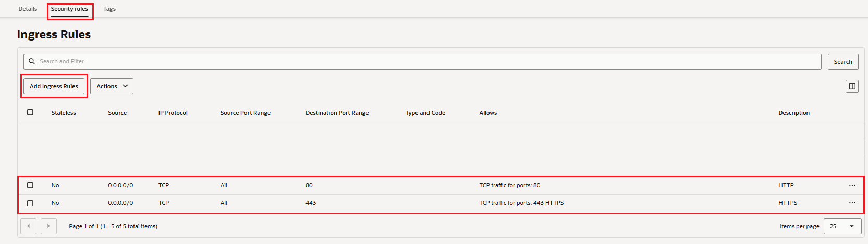Select the checkbox for port 80 rule
Image resolution: width=868 pixels, height=244 pixels.
30,185
